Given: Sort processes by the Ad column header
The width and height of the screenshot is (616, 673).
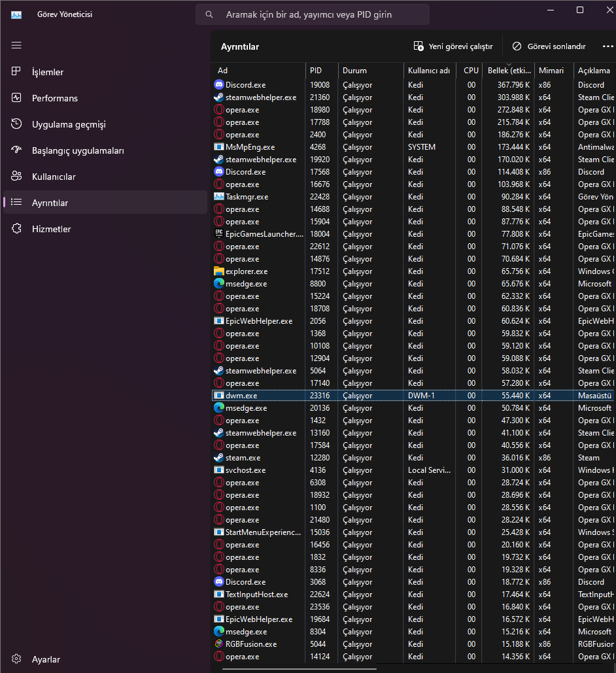Looking at the screenshot, I should pos(258,71).
